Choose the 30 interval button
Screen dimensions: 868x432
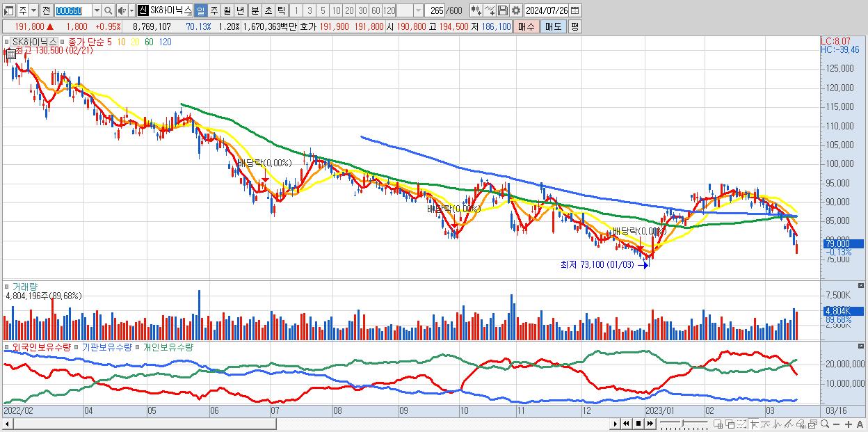coord(362,10)
